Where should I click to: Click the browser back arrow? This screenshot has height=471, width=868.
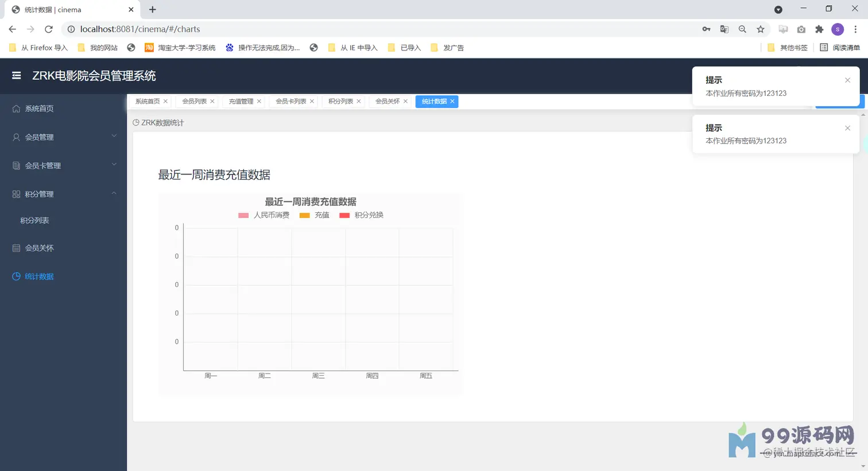[x=12, y=29]
